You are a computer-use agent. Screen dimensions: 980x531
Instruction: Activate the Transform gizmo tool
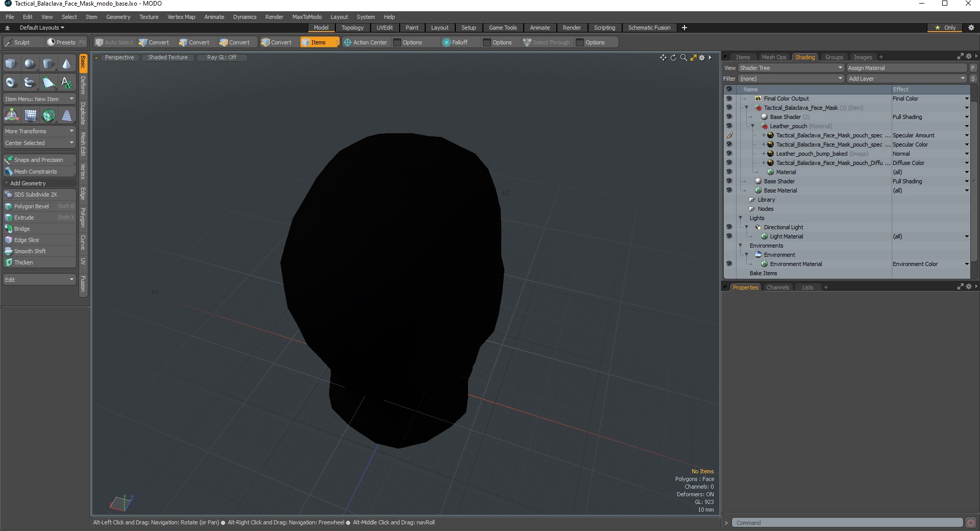click(x=11, y=115)
